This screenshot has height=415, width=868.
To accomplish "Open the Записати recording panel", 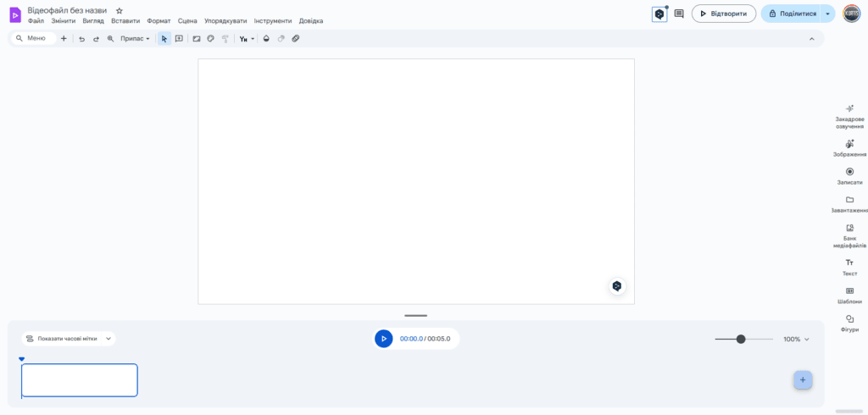I will [849, 175].
